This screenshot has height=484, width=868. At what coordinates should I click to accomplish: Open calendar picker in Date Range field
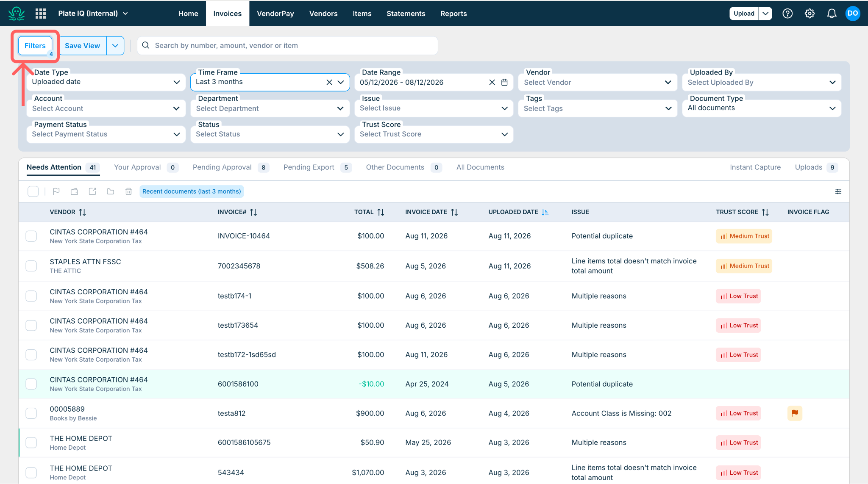click(x=504, y=82)
